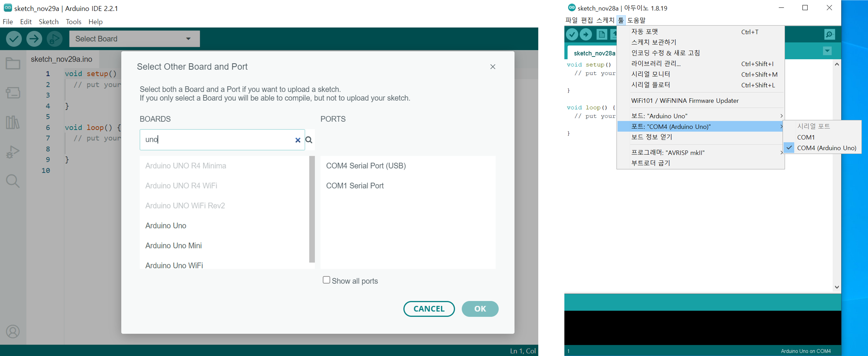Viewport: 868px width, 356px height.
Task: Enable the Show all ports checkbox
Action: pos(326,280)
